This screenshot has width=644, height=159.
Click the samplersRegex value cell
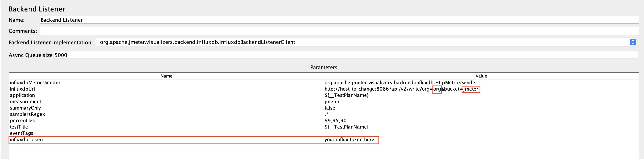point(327,114)
